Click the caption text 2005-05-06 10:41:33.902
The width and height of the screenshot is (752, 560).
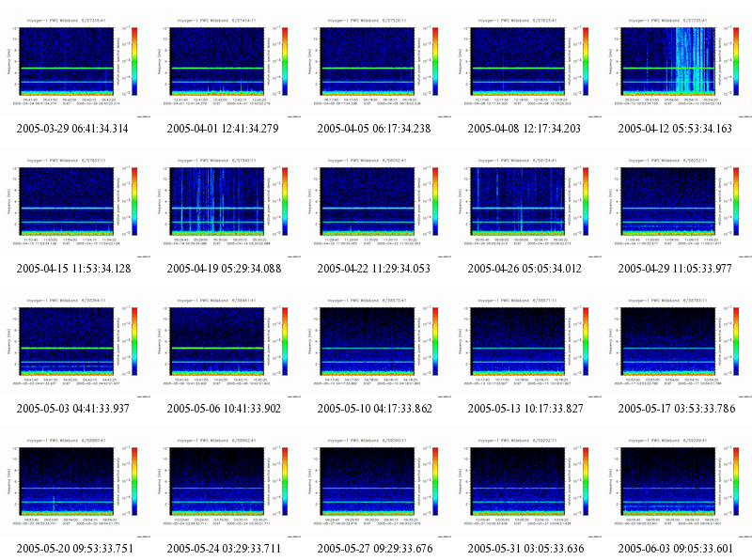tap(224, 409)
